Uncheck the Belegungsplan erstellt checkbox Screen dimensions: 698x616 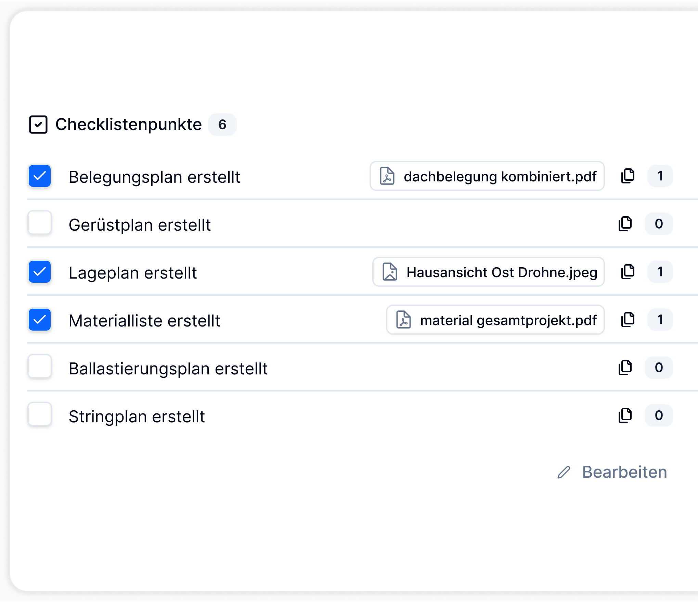click(x=40, y=176)
